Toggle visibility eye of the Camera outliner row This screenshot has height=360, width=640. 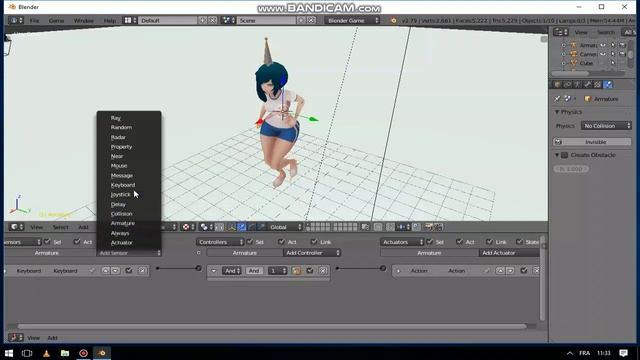(x=603, y=54)
